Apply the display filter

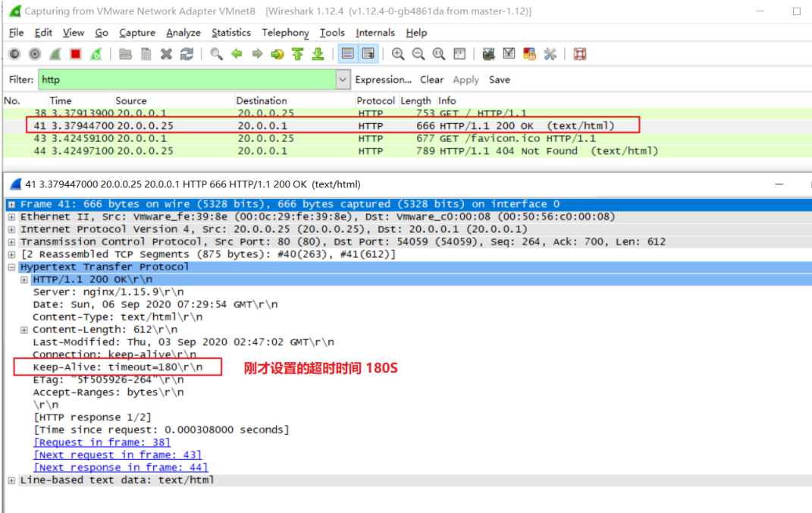(466, 80)
